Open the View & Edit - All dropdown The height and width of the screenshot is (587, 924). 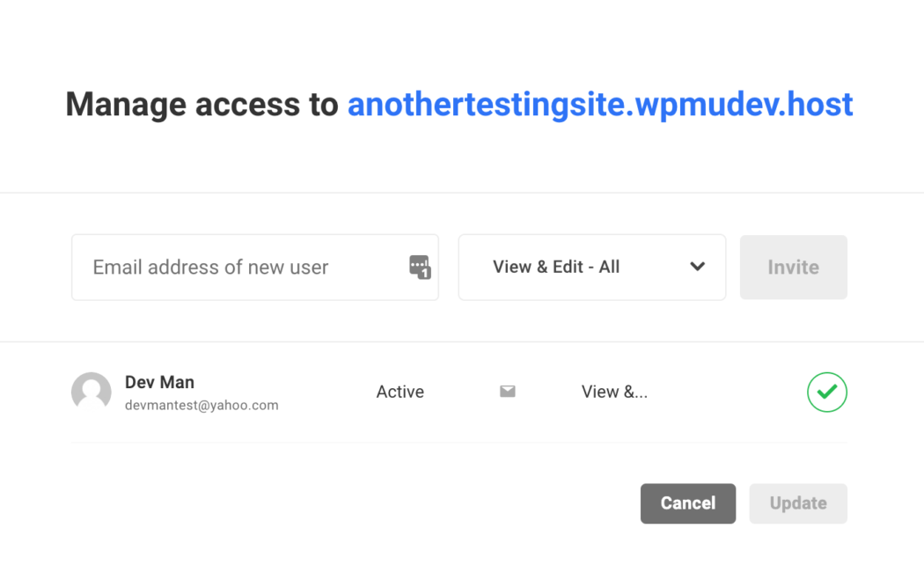tap(591, 267)
